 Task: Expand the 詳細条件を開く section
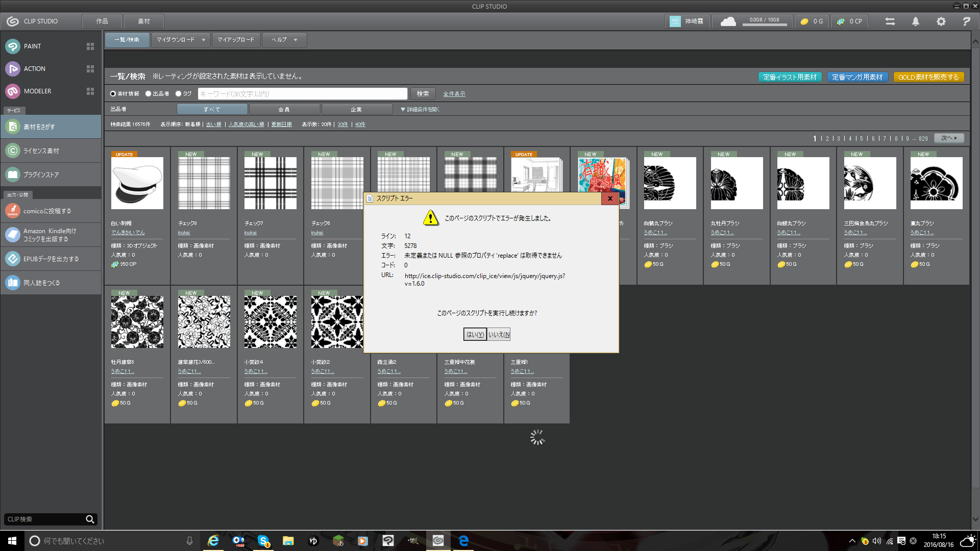point(420,109)
